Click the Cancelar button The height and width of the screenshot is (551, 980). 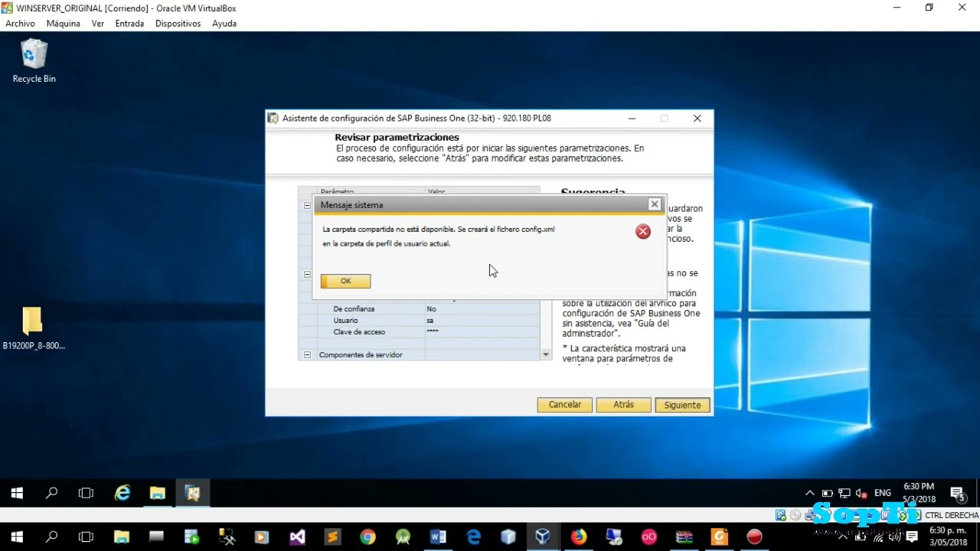tap(565, 405)
